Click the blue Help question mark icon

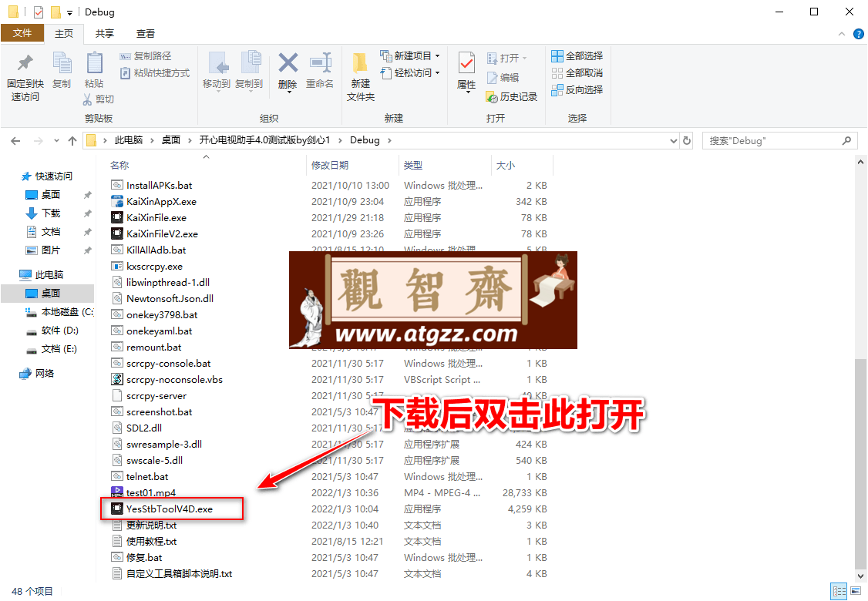click(x=858, y=34)
